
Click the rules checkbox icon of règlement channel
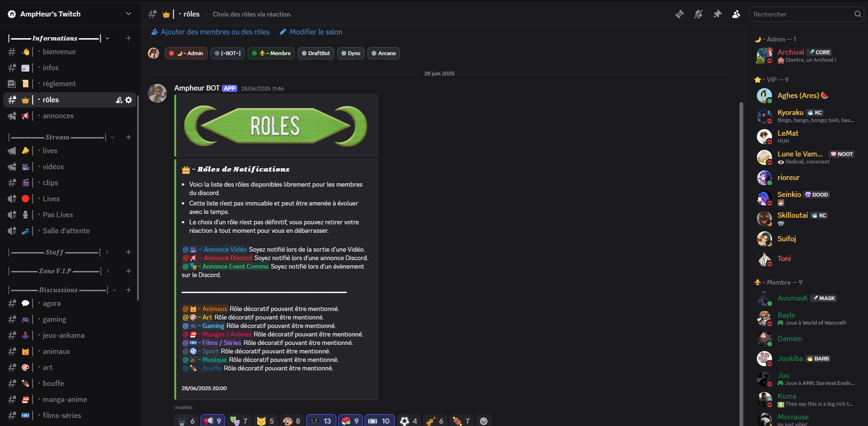(12, 84)
